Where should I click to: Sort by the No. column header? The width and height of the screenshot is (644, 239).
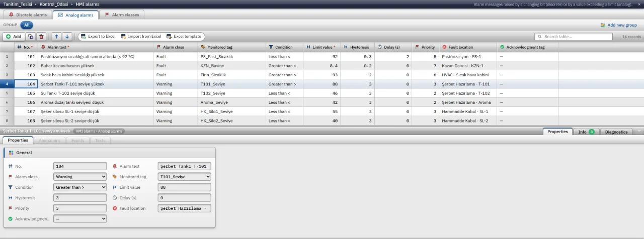(27, 47)
